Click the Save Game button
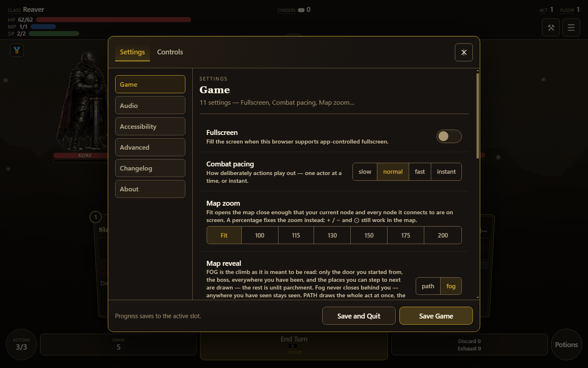The width and height of the screenshot is (588, 368). pos(436,316)
